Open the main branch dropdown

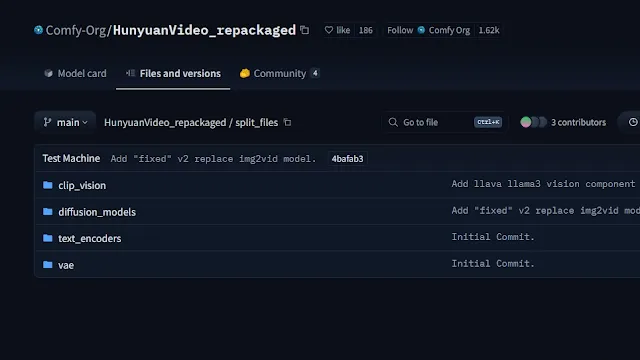[65, 122]
